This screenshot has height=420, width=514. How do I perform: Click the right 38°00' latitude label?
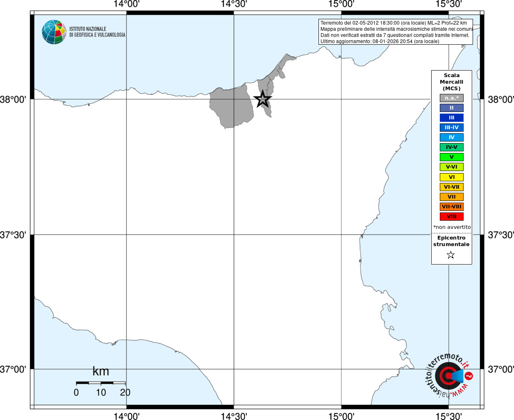tap(500, 99)
